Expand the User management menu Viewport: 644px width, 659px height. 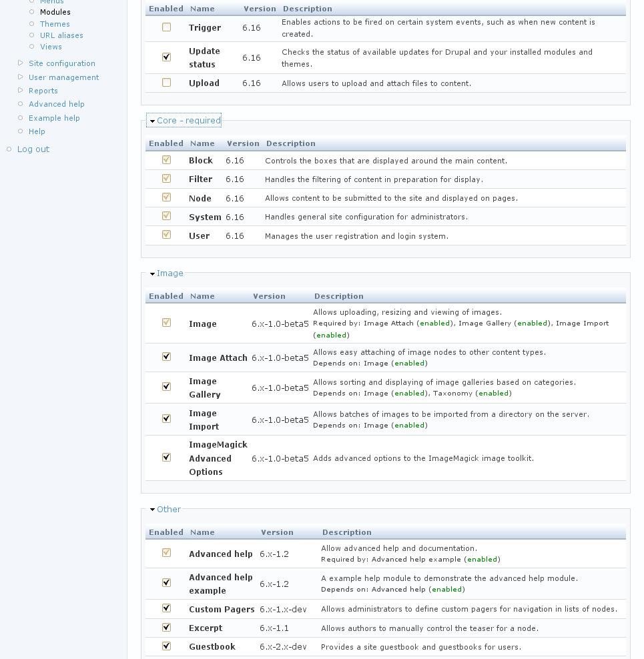coord(64,77)
